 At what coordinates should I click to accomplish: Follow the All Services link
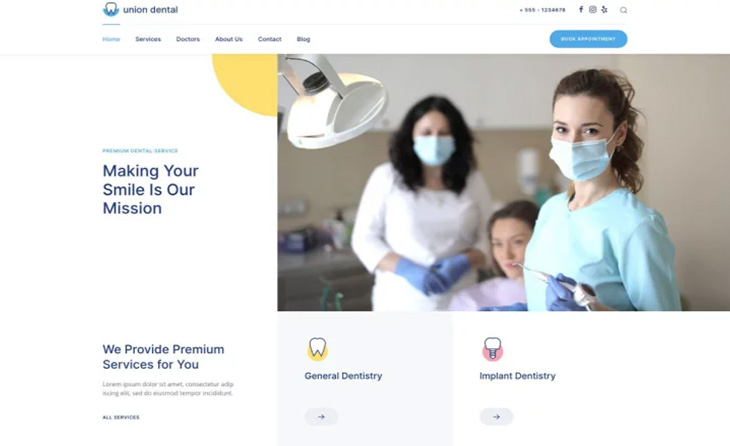click(121, 417)
